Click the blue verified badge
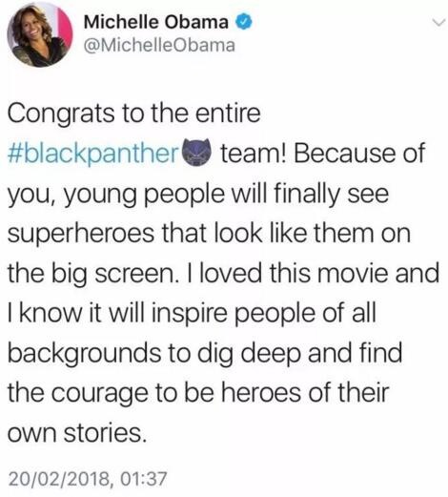The width and height of the screenshot is (448, 497). pyautogui.click(x=244, y=23)
